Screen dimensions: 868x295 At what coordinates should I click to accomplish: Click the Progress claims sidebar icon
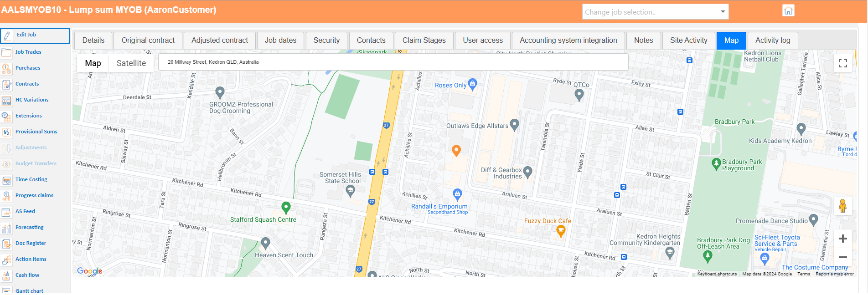(x=6, y=196)
